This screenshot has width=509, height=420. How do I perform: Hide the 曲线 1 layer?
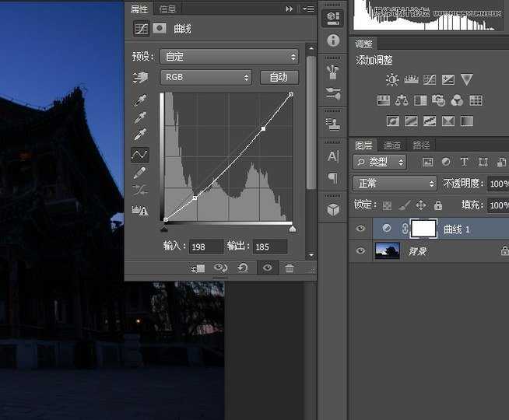pos(360,229)
